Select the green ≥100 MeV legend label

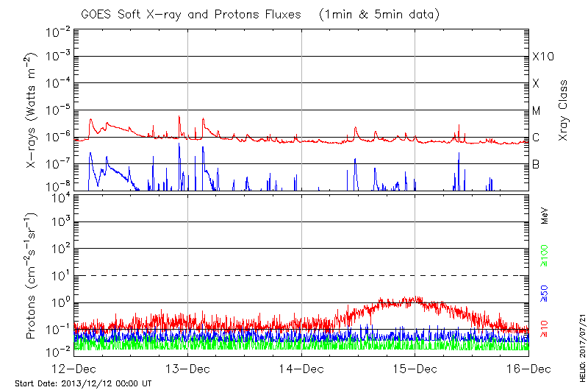[545, 256]
